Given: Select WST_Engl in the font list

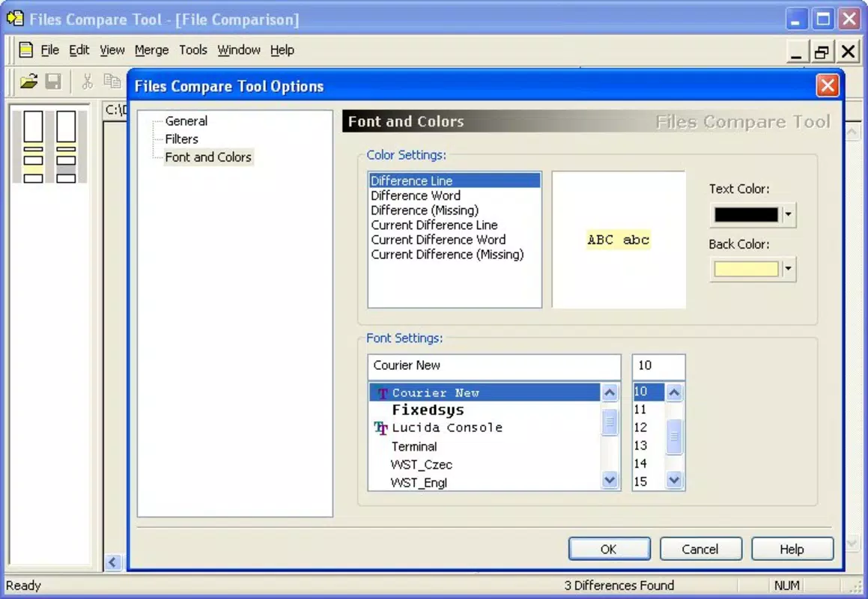Looking at the screenshot, I should tap(485, 483).
